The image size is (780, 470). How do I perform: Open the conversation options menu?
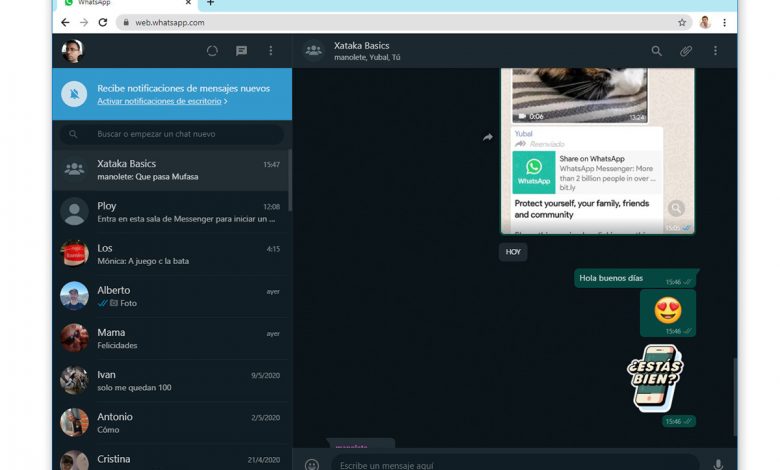click(x=715, y=51)
